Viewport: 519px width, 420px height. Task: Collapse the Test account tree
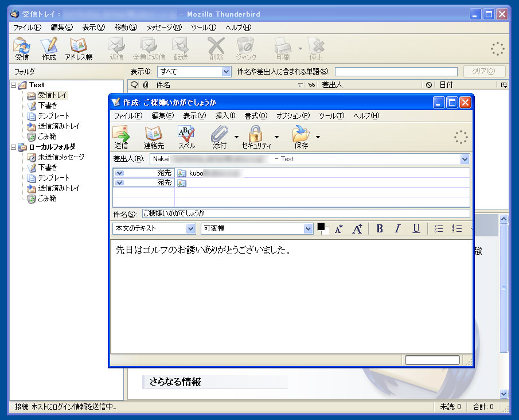(x=14, y=85)
